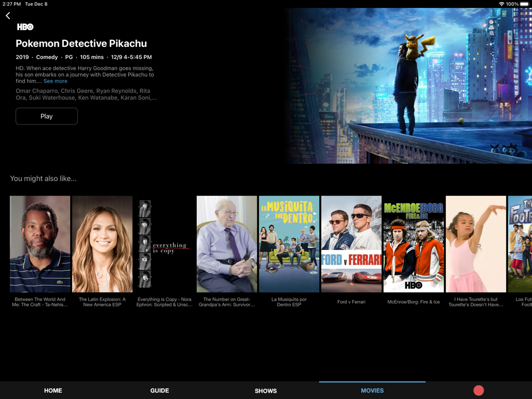Tap the '2019' release year
This screenshot has width=532, height=399.
[x=22, y=57]
